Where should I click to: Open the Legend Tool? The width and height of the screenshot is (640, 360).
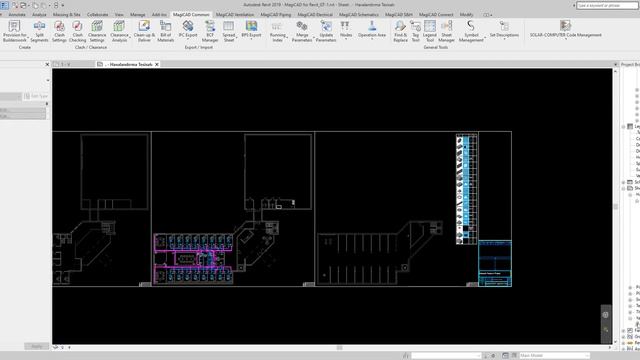click(x=430, y=31)
